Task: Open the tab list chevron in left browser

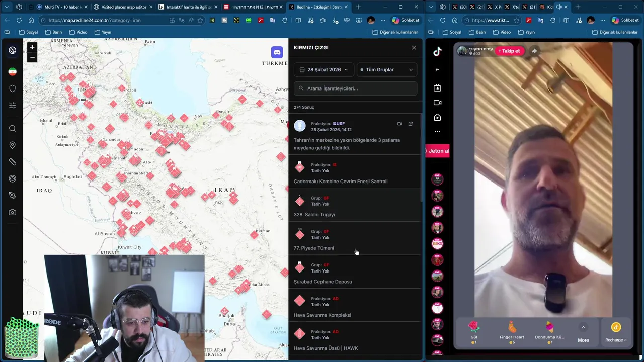Action: [7, 7]
